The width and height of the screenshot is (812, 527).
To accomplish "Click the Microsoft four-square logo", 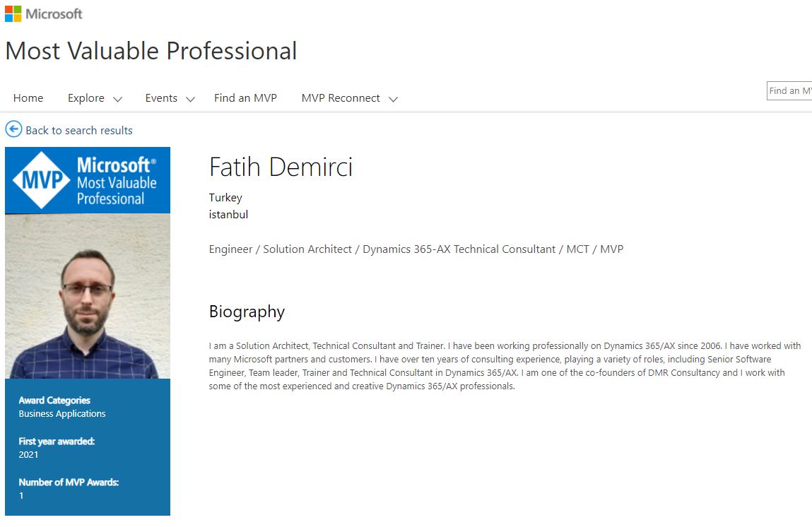I will pos(13,13).
